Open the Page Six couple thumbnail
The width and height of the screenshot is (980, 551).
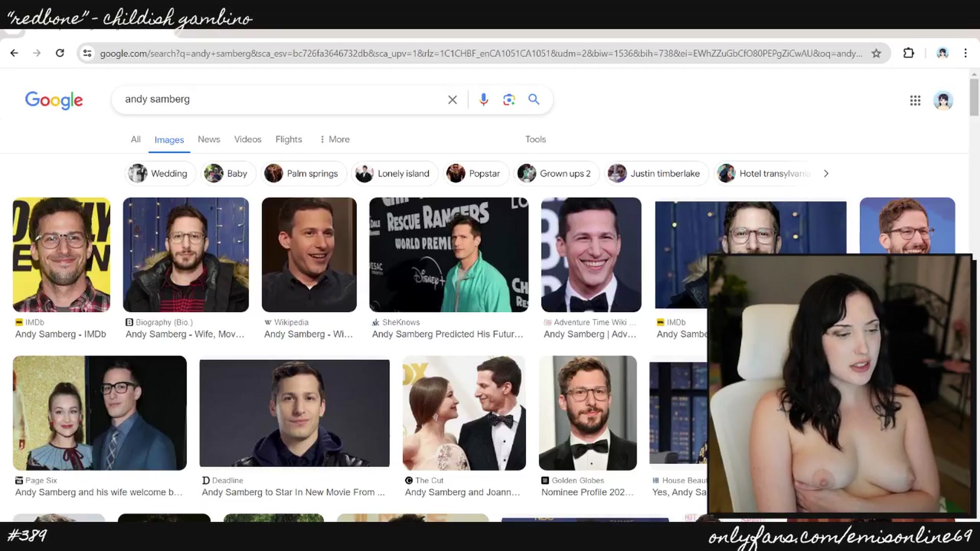(100, 413)
